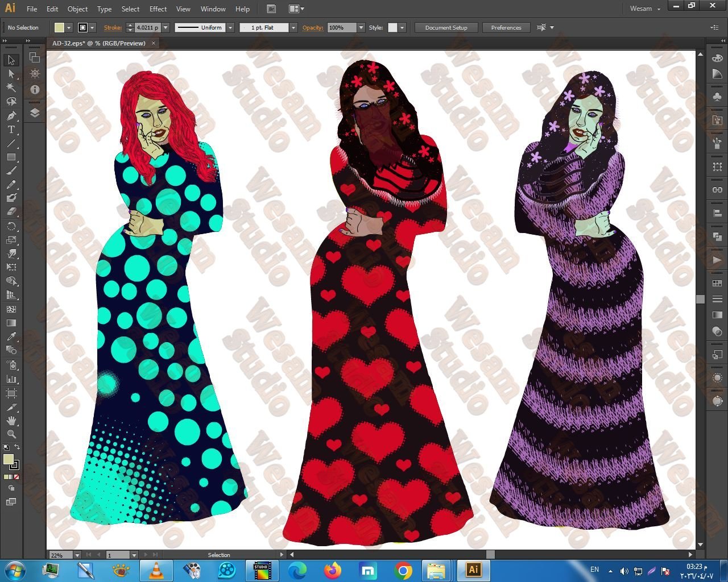The height and width of the screenshot is (582, 728).
Task: Select the Pencil tool
Action: pos(11,185)
